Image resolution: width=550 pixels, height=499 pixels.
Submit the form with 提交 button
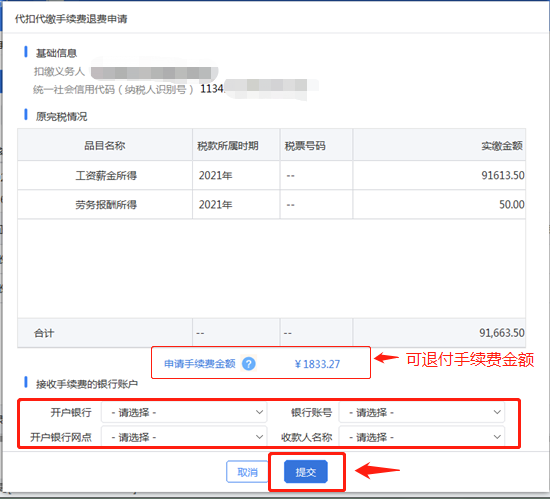(x=306, y=472)
